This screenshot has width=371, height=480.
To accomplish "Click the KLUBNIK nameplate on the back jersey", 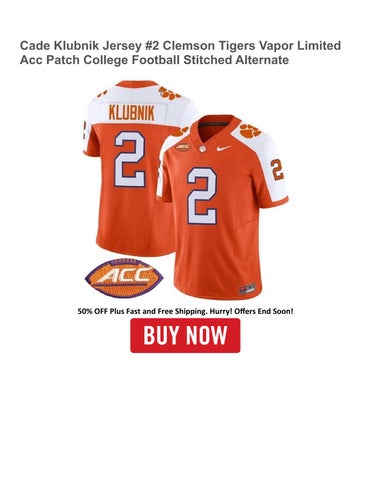I will click(x=132, y=113).
